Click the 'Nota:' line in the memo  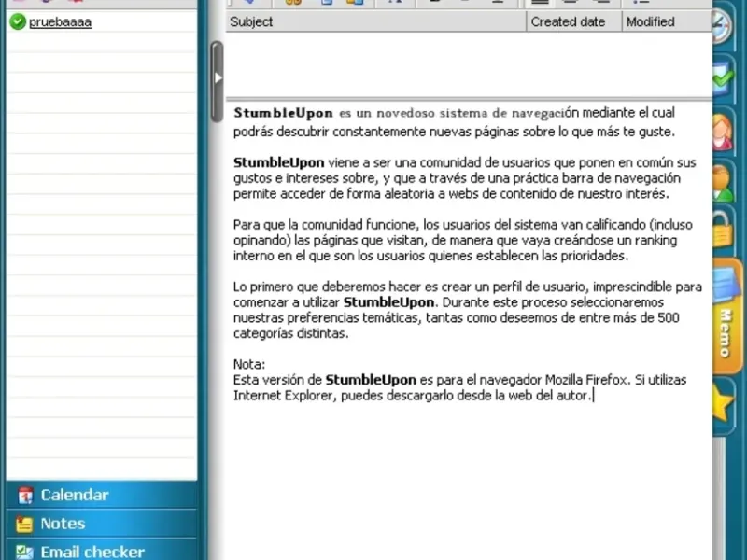249,364
